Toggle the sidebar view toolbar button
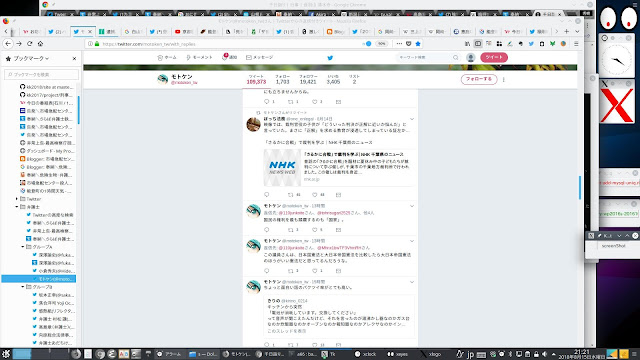The width and height of the screenshot is (640, 360). coord(478,44)
